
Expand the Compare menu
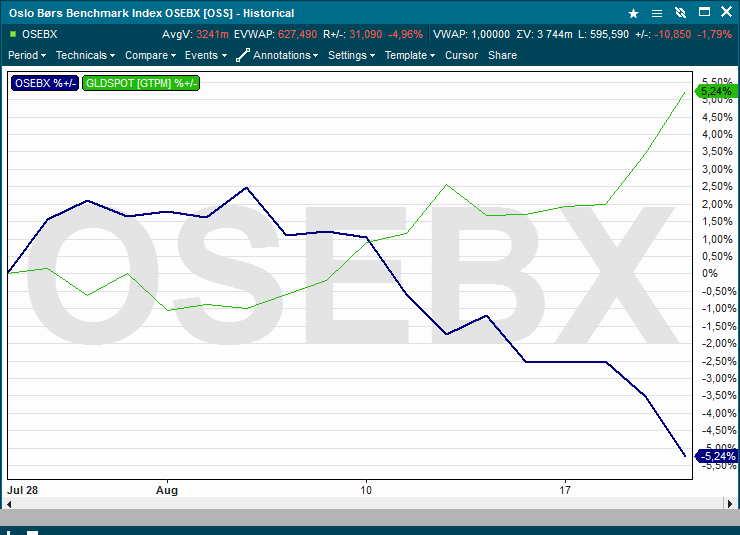(x=151, y=55)
